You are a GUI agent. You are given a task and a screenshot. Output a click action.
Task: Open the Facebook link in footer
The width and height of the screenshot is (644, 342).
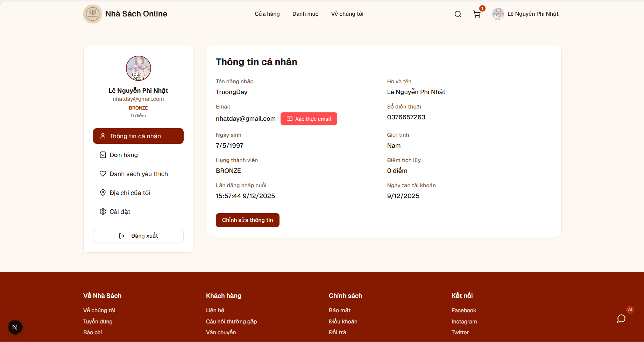[463, 310]
